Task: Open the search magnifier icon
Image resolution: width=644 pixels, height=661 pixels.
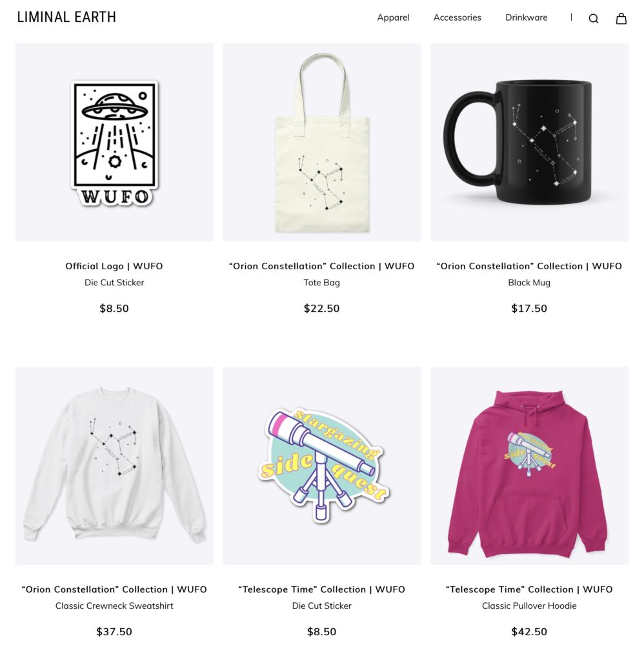Action: coord(594,19)
